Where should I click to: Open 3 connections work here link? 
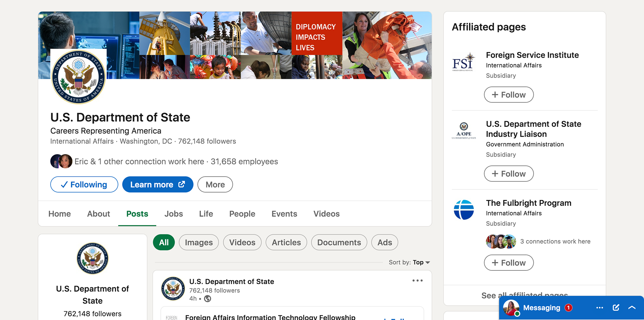(555, 242)
